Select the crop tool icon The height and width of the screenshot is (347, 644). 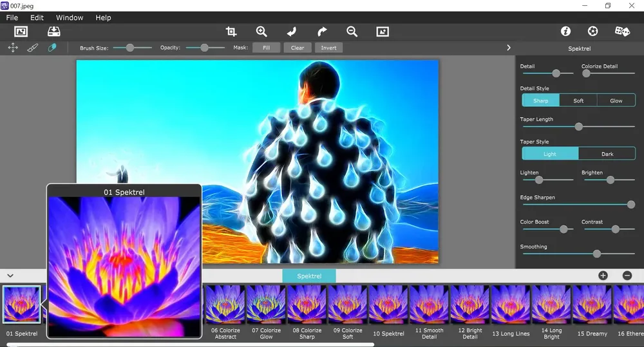(x=231, y=32)
